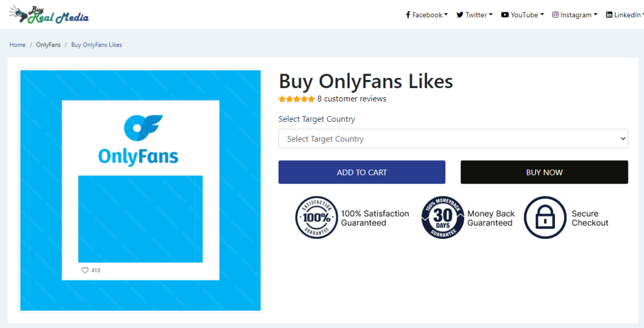Click the LinkedIn icon in the navbar
Screen dimensions: 644x328
point(609,15)
